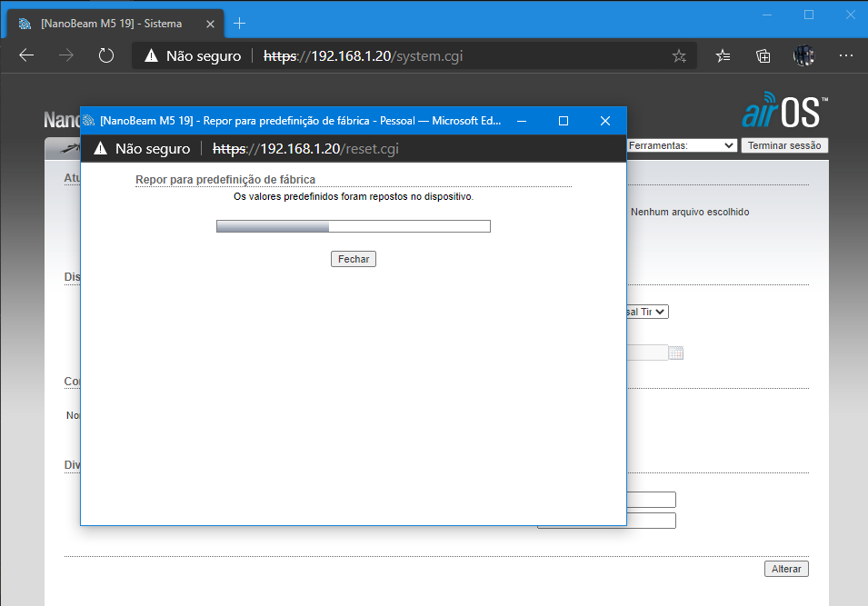Open the Collections icon
This screenshot has height=606, width=868.
[x=763, y=56]
